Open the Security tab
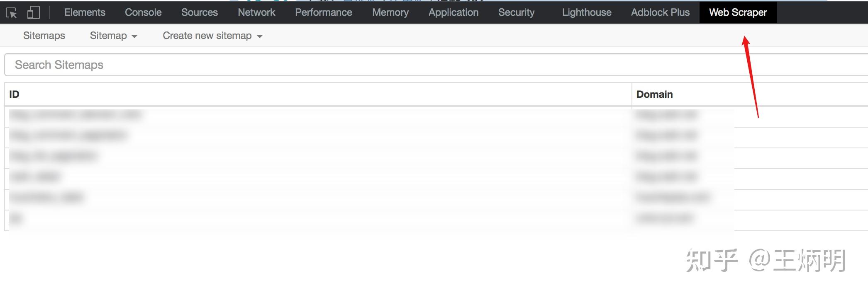The image size is (868, 295). pyautogui.click(x=516, y=12)
